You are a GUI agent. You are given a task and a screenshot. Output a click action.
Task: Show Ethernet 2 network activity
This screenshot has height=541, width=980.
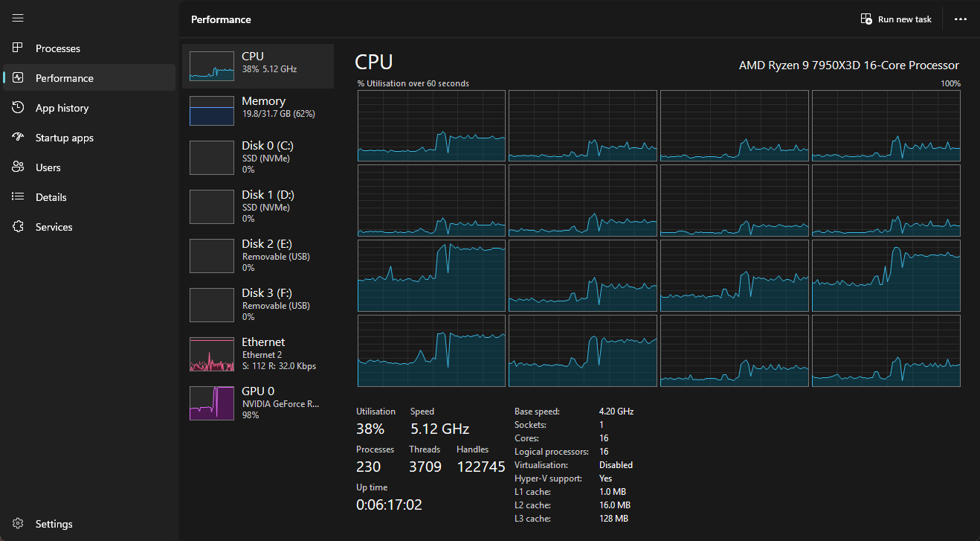pyautogui.click(x=257, y=353)
